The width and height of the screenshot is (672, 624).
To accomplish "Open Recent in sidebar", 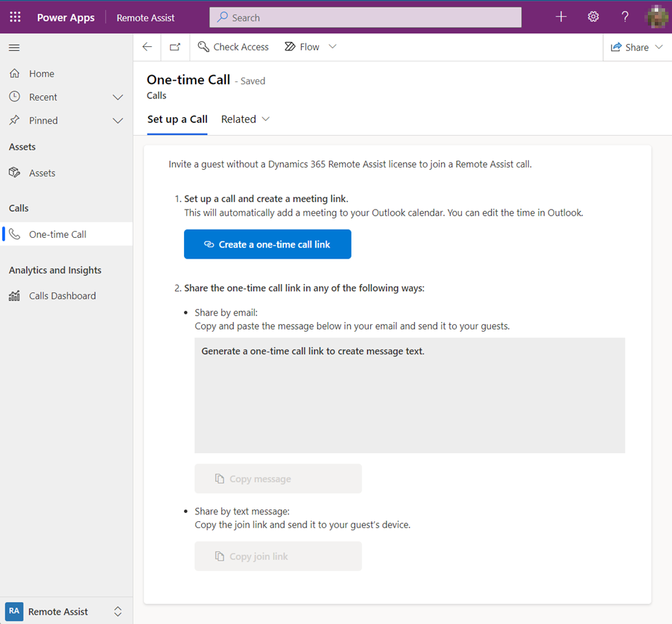I will 66,97.
